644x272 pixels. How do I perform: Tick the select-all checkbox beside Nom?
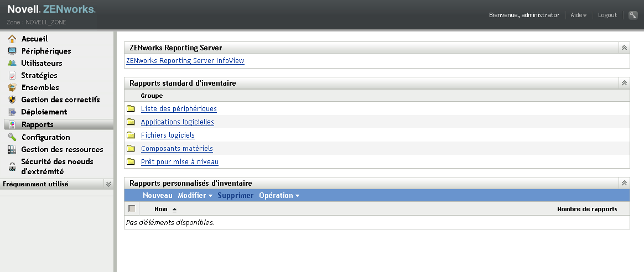pos(132,209)
